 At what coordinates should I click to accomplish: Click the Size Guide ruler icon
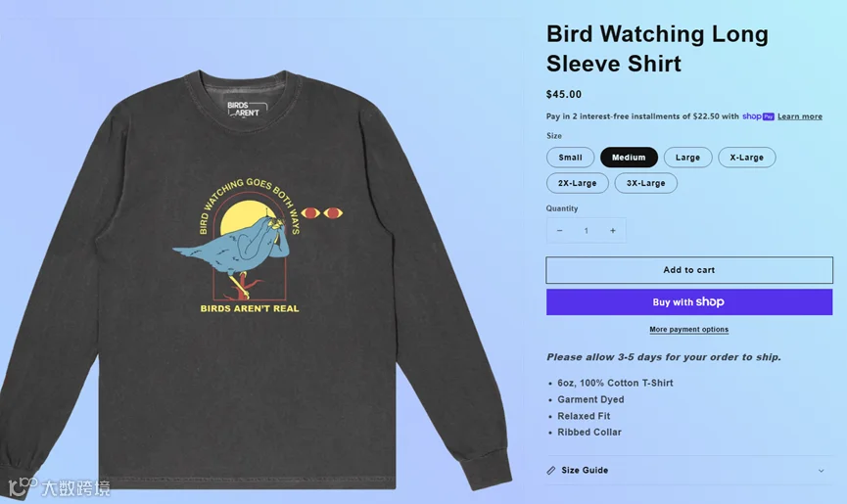click(551, 471)
